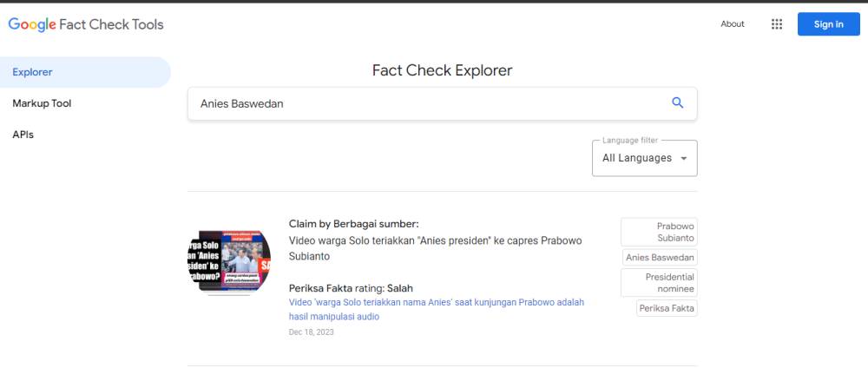Select Explorer in the sidebar
The height and width of the screenshot is (368, 868).
(x=85, y=72)
